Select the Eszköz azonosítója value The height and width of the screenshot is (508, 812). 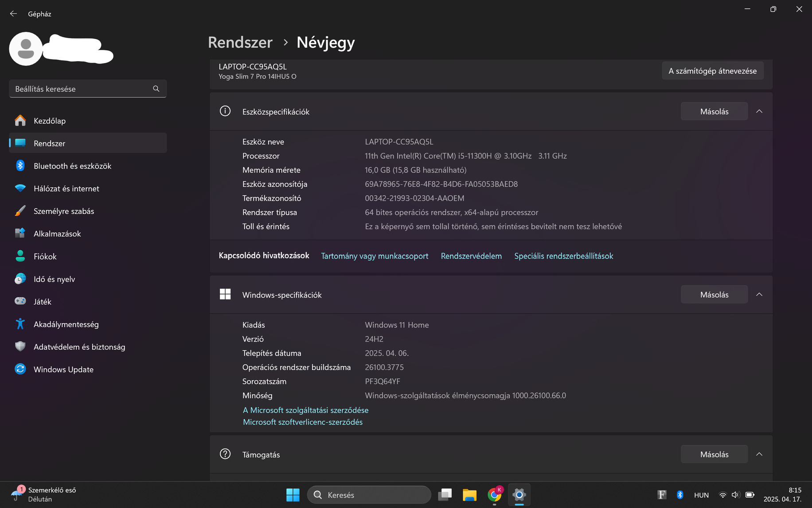tap(441, 184)
